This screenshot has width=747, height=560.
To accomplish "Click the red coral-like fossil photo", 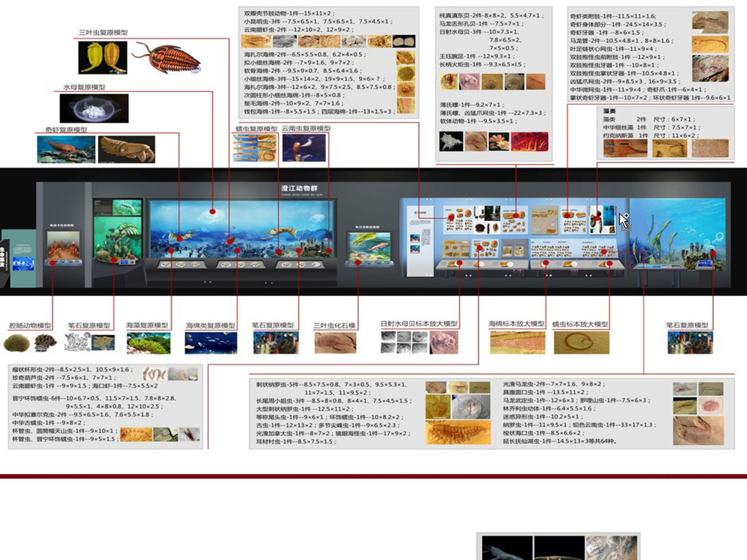I will click(530, 141).
